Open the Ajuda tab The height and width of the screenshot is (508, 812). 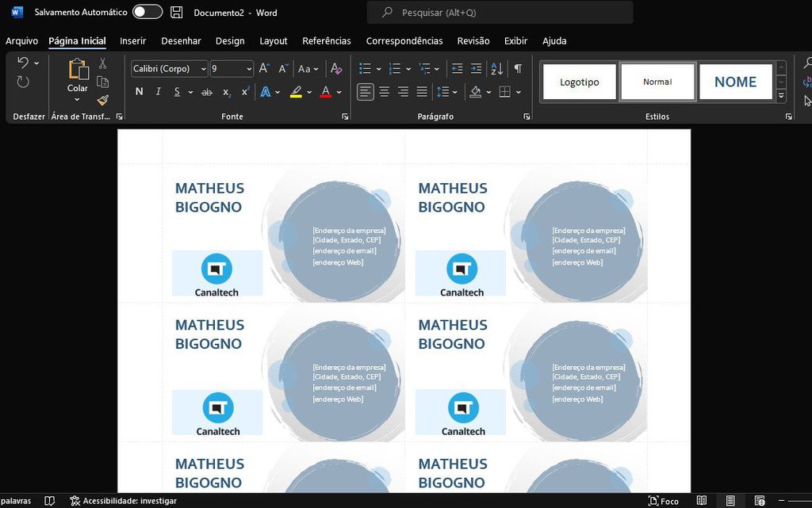(554, 41)
